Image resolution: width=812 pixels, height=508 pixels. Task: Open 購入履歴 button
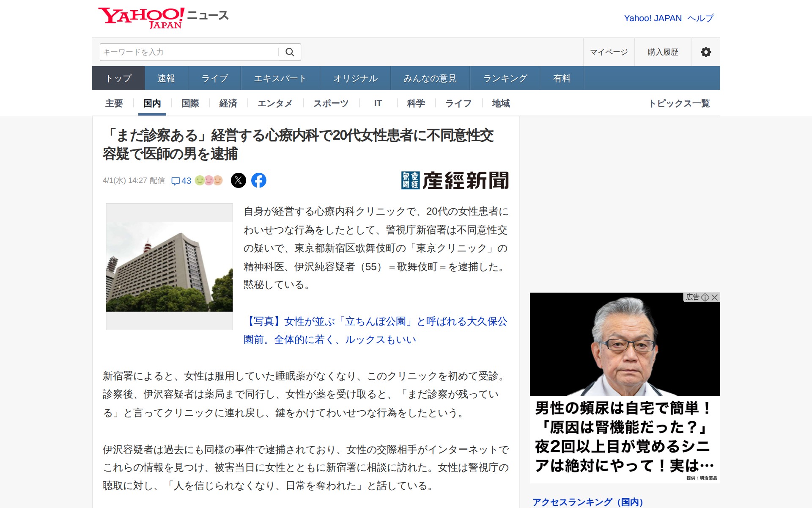pyautogui.click(x=663, y=52)
